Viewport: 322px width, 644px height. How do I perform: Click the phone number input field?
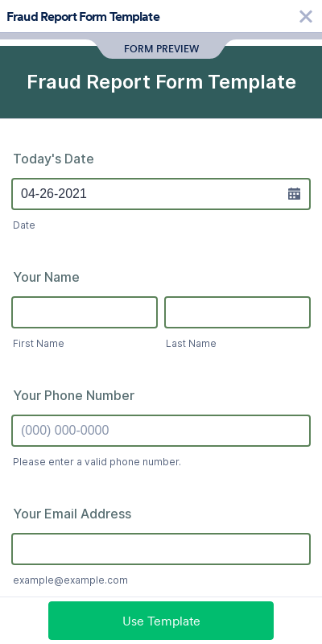(161, 431)
